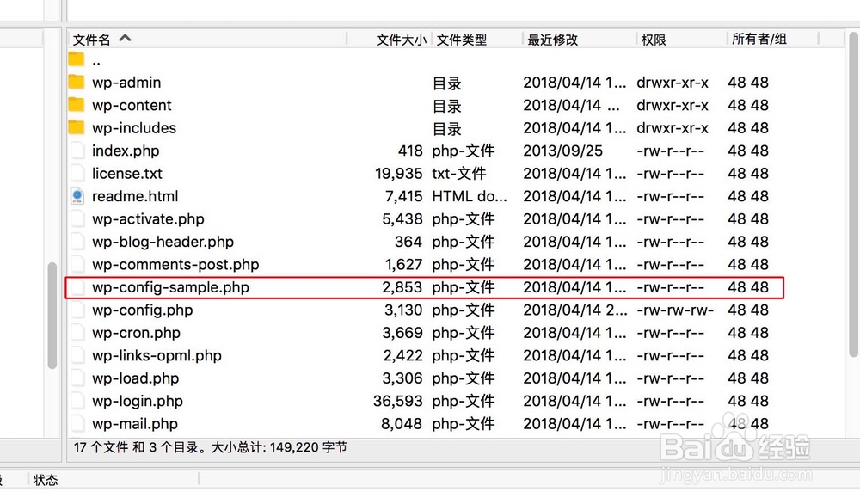Click the file icon next to index.php

coord(77,151)
